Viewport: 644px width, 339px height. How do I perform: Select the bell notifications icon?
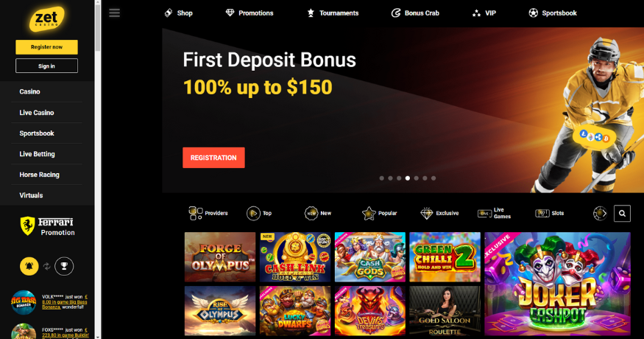(x=29, y=266)
